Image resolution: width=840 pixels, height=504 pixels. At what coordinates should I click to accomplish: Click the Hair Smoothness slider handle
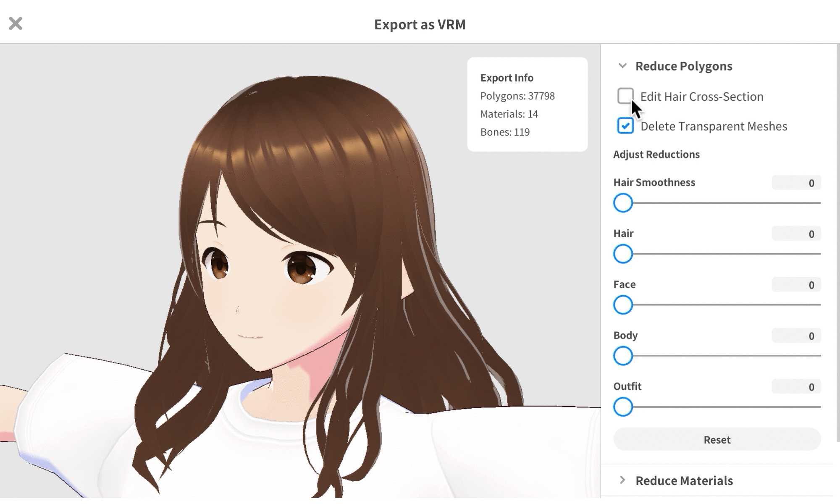tap(623, 203)
